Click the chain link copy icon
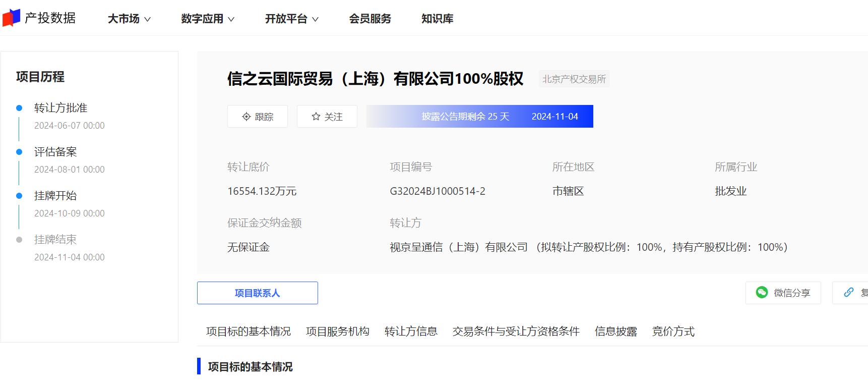This screenshot has width=868, height=385. (849, 293)
